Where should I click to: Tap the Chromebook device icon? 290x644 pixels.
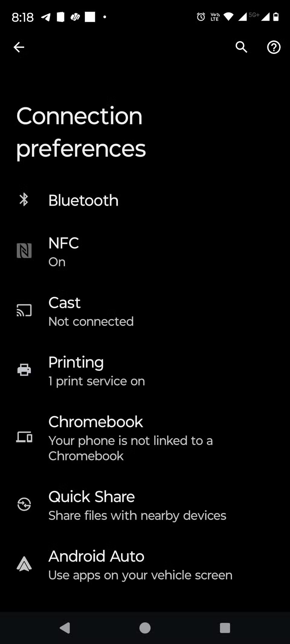pyautogui.click(x=24, y=437)
